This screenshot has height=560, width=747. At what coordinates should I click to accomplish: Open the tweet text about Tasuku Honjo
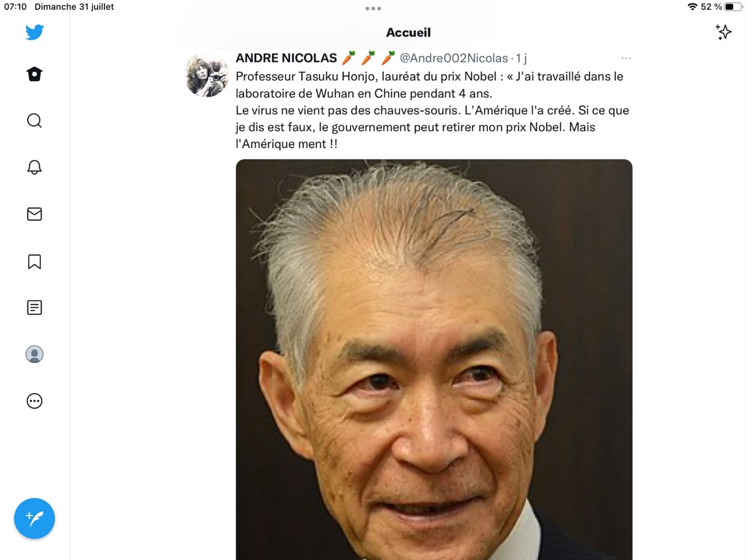[432, 110]
